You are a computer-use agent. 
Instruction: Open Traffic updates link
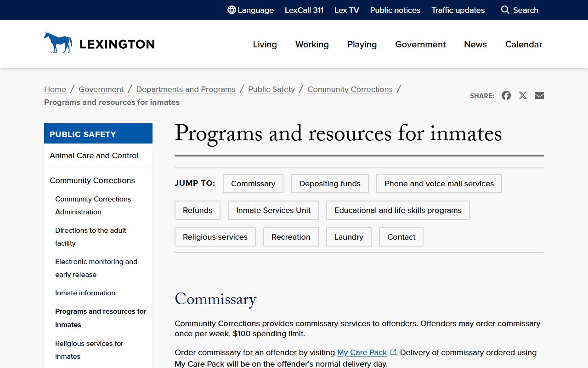click(x=458, y=10)
